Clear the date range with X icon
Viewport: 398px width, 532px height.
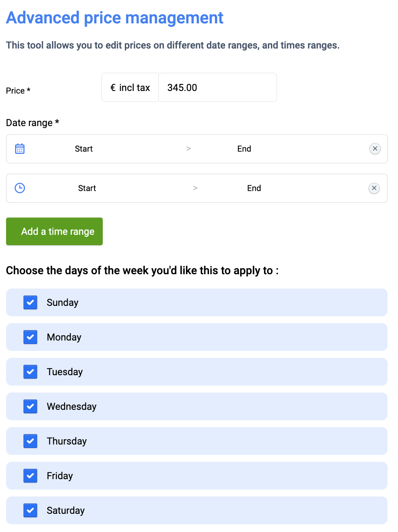(x=375, y=149)
